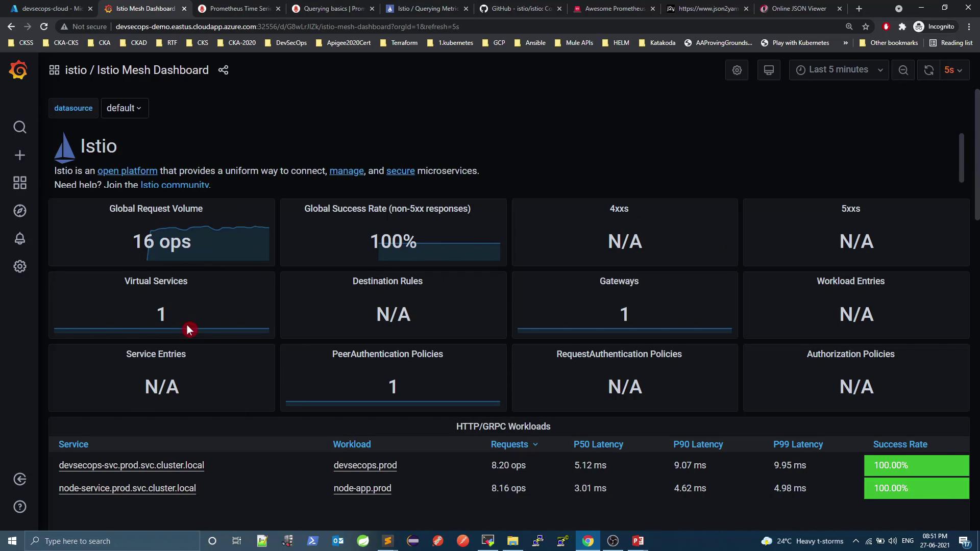Expand the 5s refresh interval dropdown
This screenshot has height=551, width=980.
pyautogui.click(x=953, y=70)
